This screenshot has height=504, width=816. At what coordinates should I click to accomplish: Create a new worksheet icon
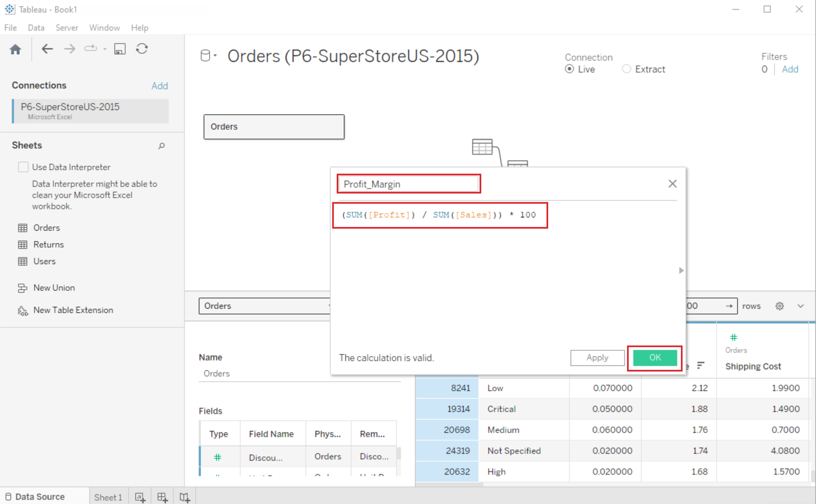tap(140, 497)
